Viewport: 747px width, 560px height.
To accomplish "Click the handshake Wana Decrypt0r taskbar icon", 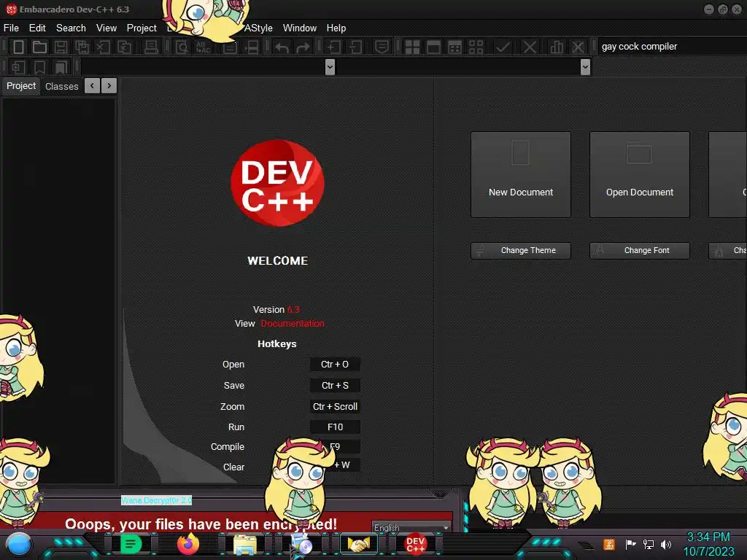I will coord(359,544).
